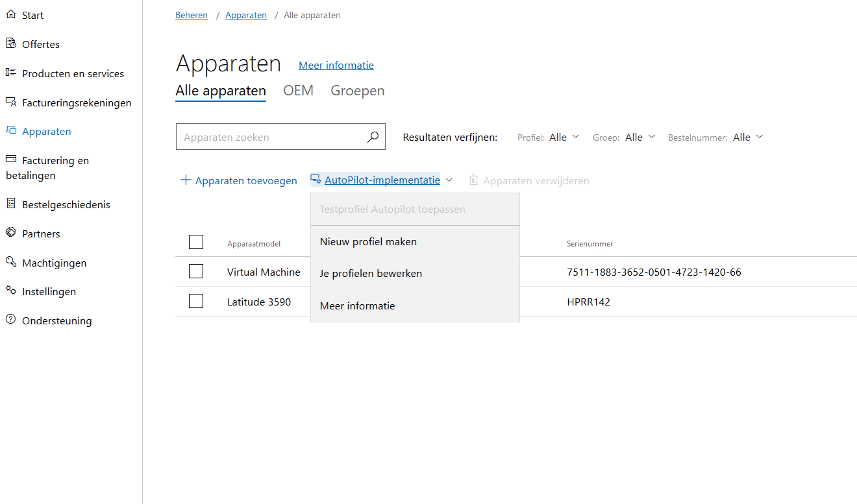Screen dimensions: 857x504
Task: Select Meer informatie in AutoPilot menu
Action: coord(416,306)
